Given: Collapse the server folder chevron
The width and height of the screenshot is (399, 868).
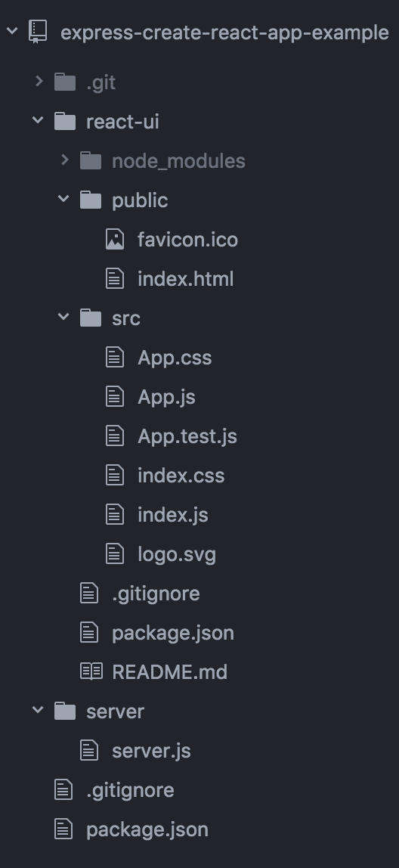Looking at the screenshot, I should pos(38,710).
